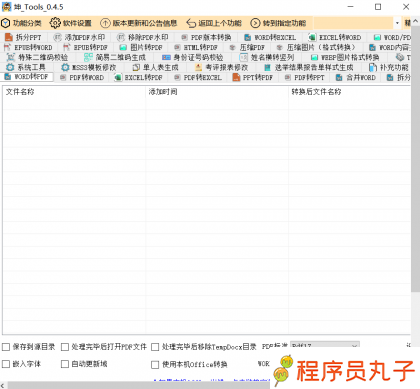420x389 pixels.
Task: Enable 嵌入字体 checkbox
Action: pyautogui.click(x=6, y=364)
